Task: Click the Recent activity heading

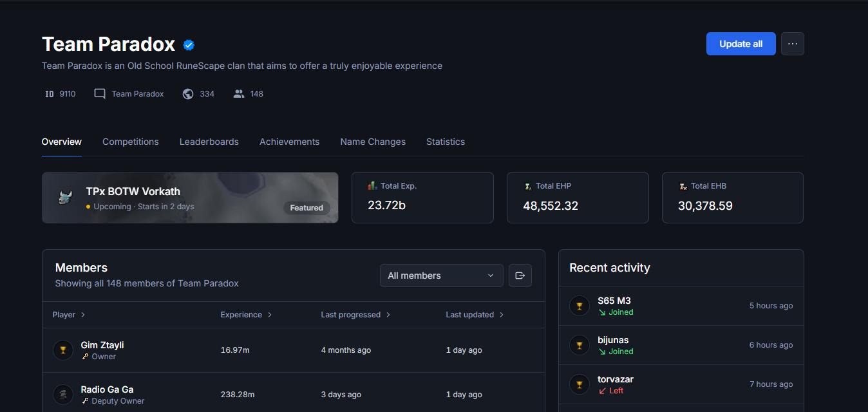Action: point(610,268)
